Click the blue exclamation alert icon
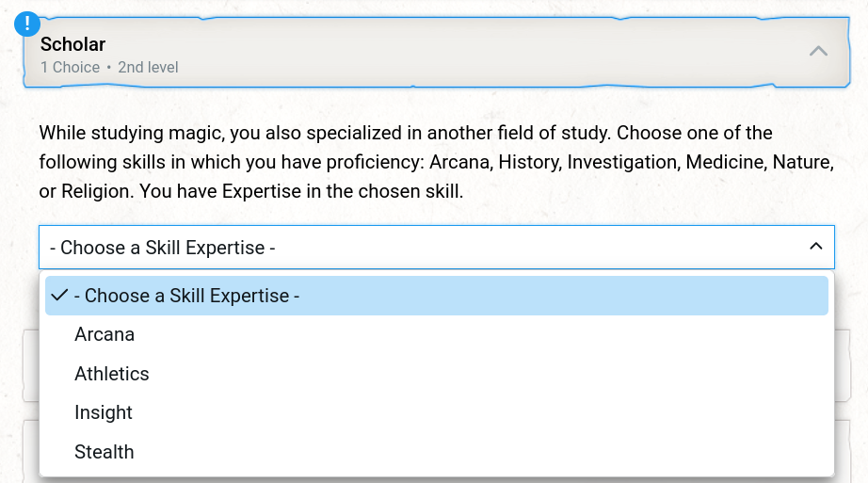Screen dimensions: 868x483 pyautogui.click(x=28, y=24)
